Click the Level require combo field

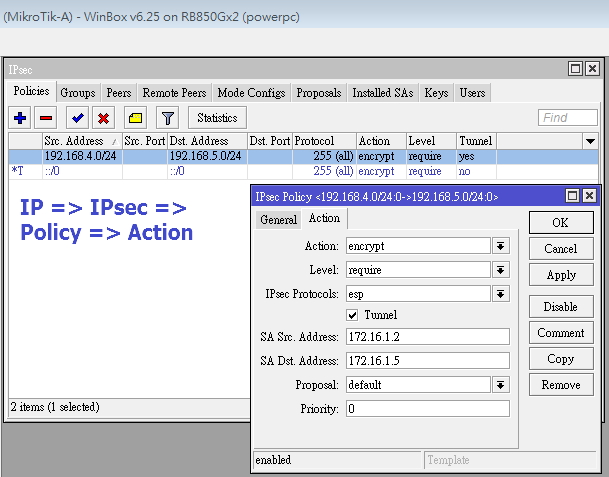418,270
